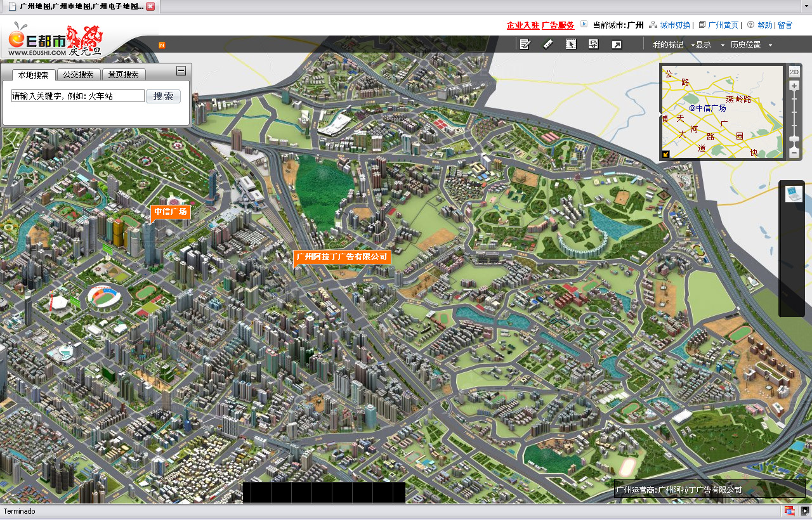Screen dimensions: 812x520
Task: Open the 广告服务 link
Action: [558, 25]
